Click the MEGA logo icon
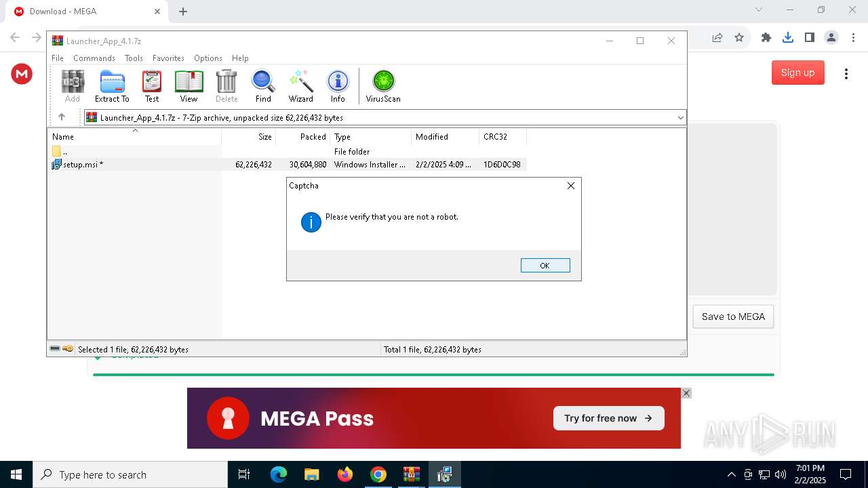The image size is (868, 488). pyautogui.click(x=22, y=74)
